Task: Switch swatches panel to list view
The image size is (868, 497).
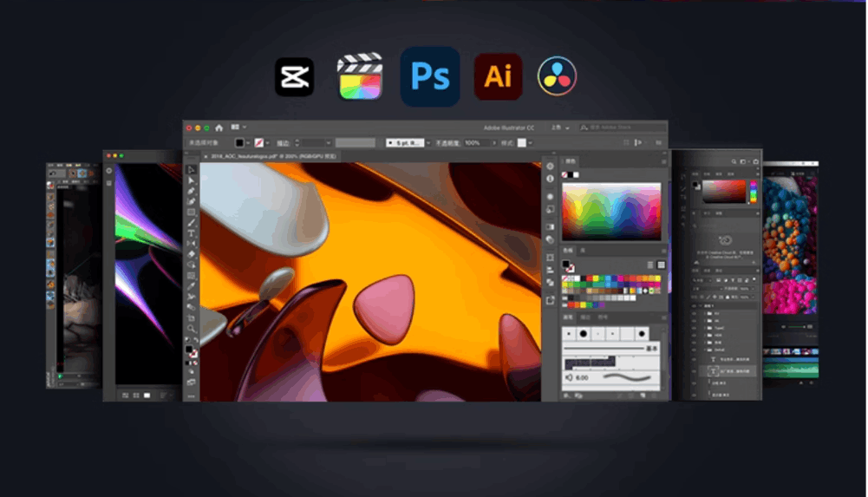Action: 650,265
